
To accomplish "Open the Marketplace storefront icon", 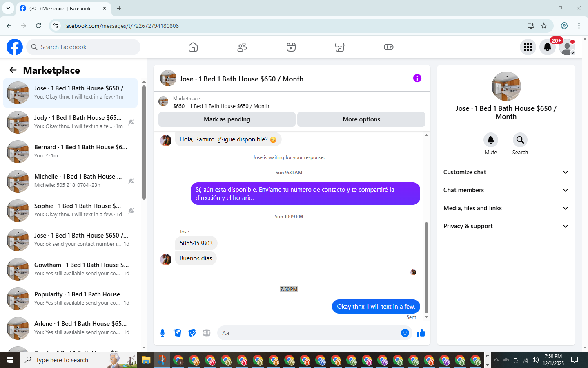I will [x=340, y=47].
